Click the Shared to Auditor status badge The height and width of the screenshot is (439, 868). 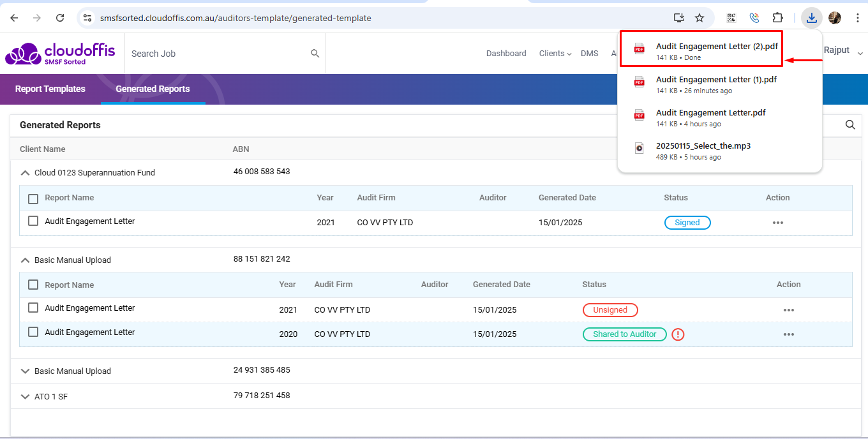625,334
